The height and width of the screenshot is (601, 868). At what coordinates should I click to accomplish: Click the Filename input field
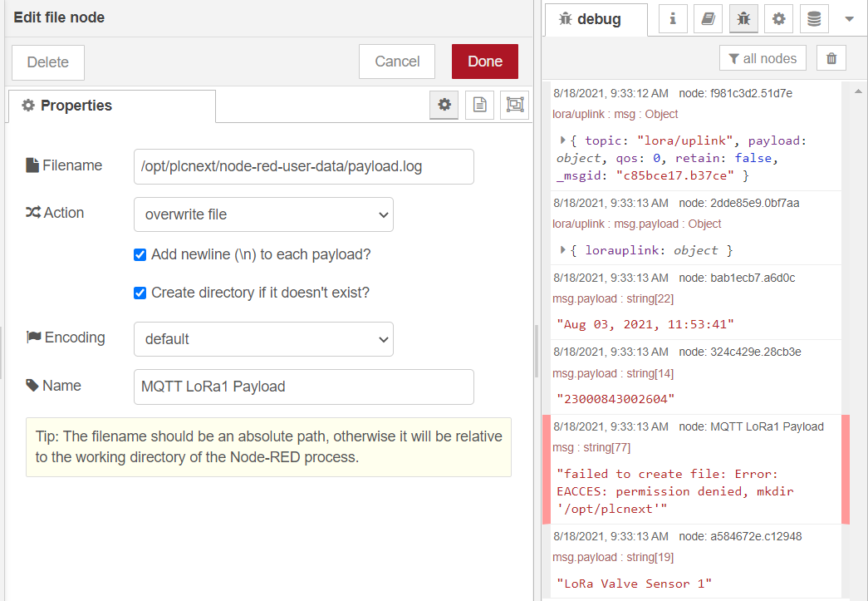(x=303, y=166)
